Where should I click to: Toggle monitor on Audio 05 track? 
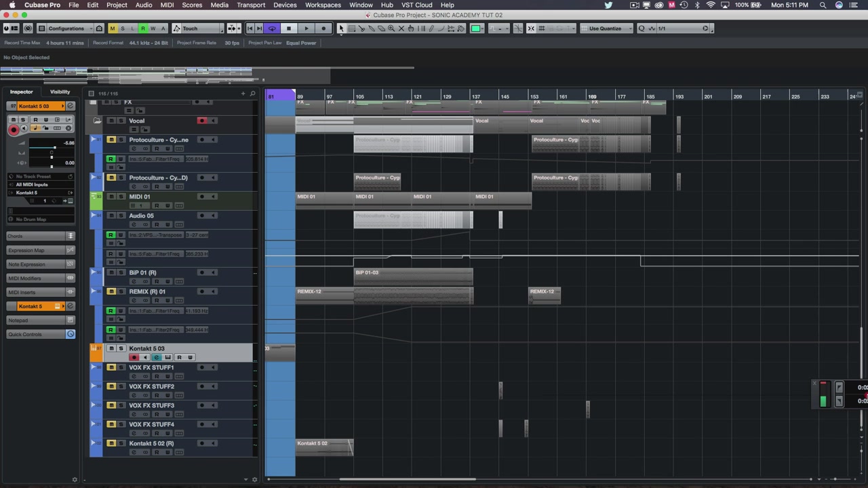click(214, 216)
